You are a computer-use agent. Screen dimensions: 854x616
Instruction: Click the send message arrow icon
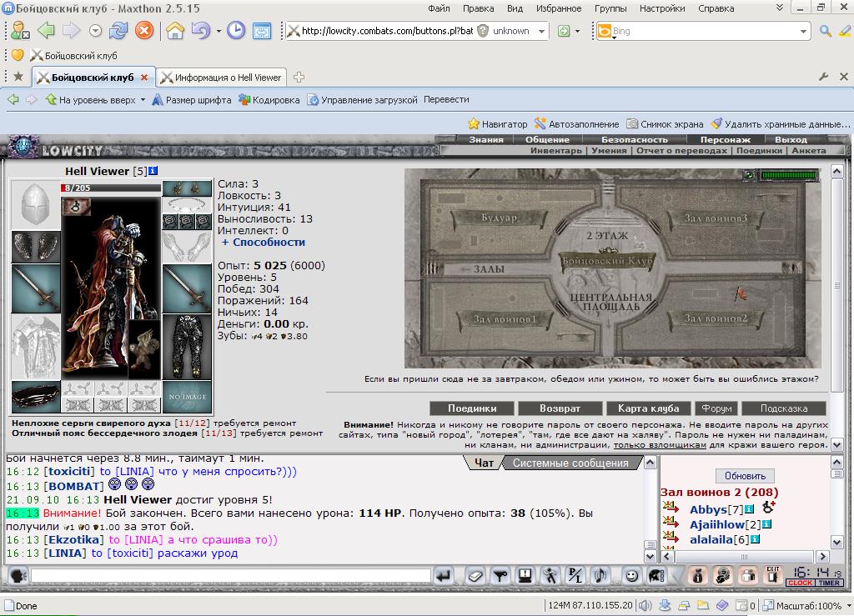[x=444, y=575]
